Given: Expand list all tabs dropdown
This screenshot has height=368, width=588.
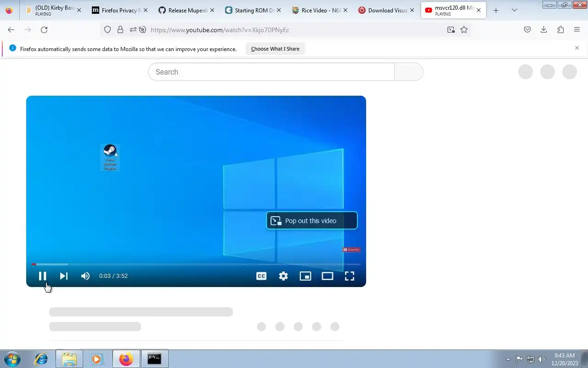Looking at the screenshot, I should [514, 10].
